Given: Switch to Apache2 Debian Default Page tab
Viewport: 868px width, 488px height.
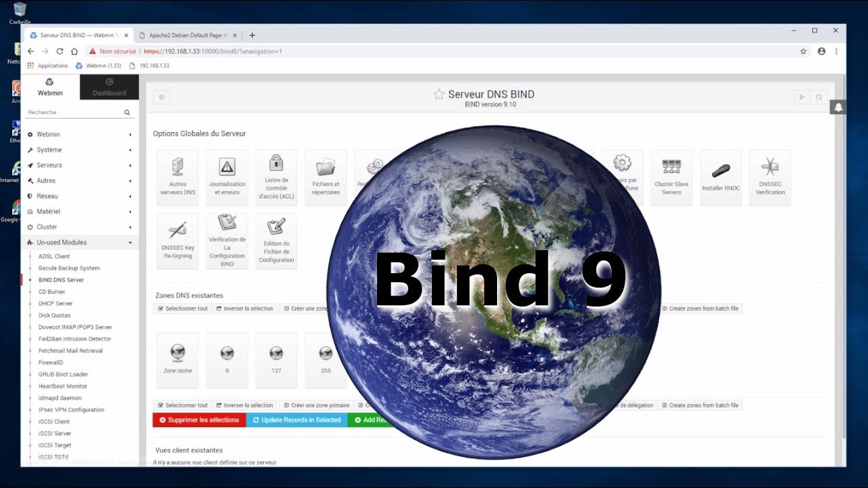Looking at the screenshot, I should click(188, 35).
